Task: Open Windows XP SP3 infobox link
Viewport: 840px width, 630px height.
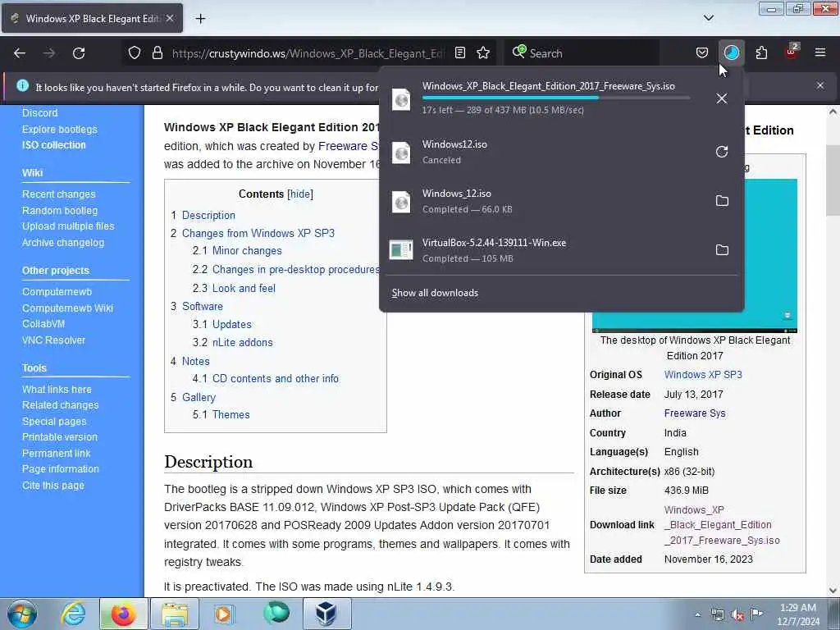Action: 703,374
